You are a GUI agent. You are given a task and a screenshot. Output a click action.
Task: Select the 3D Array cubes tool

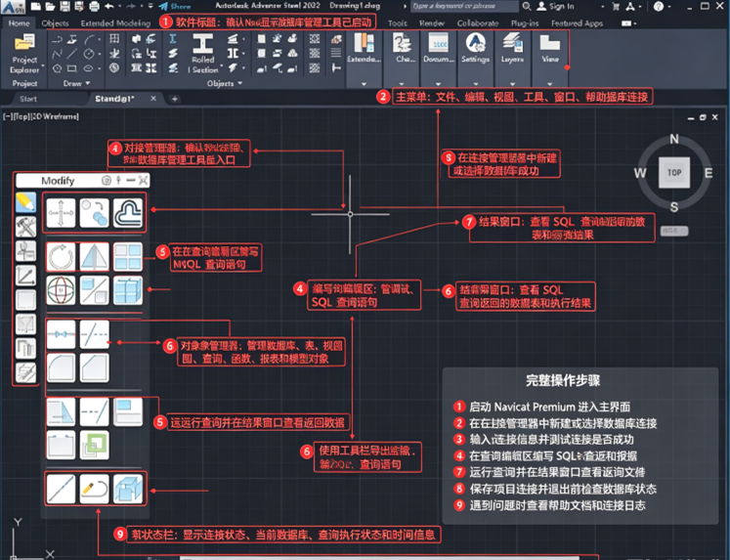[x=128, y=290]
